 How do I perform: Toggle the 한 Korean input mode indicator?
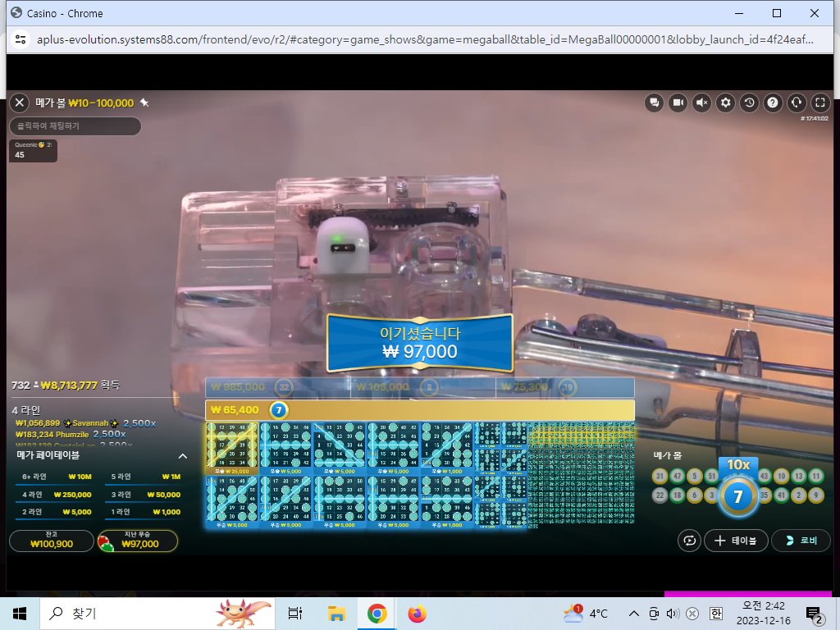click(715, 614)
